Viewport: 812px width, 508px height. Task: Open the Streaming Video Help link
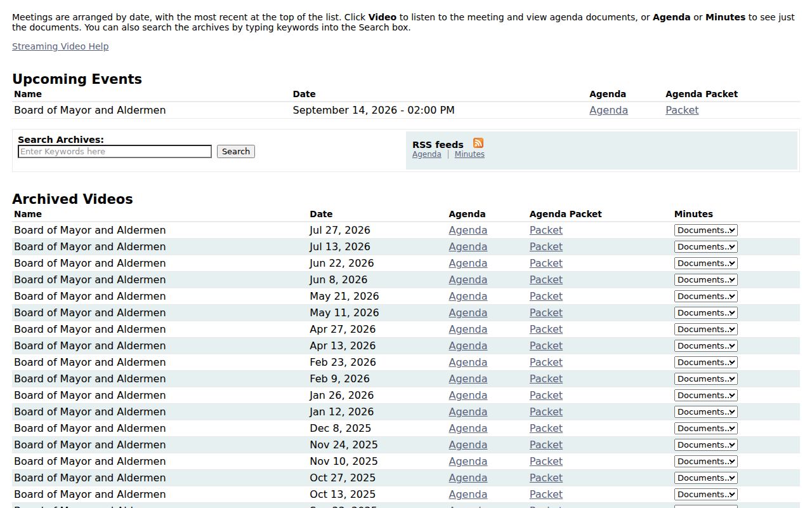(60, 46)
